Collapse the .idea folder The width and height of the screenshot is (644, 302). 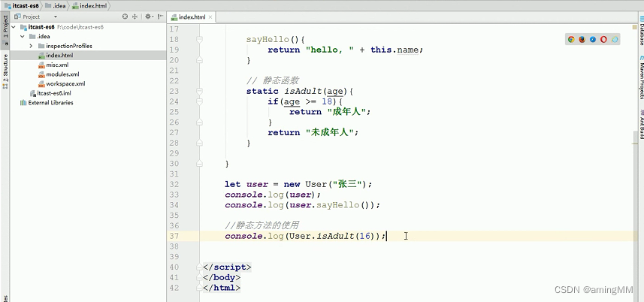tap(23, 37)
